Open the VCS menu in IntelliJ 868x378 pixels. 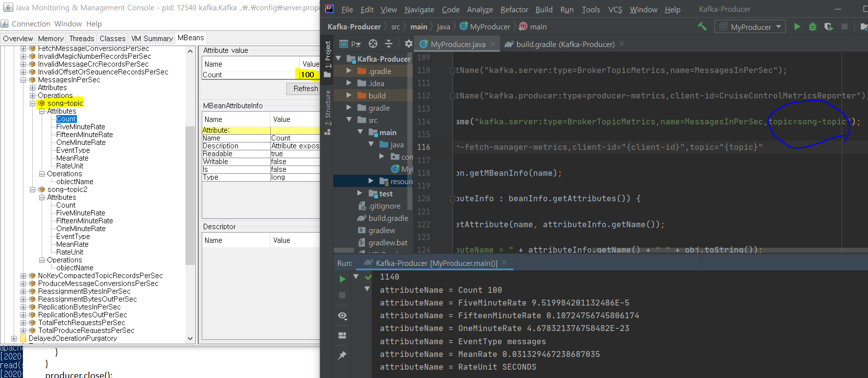(615, 9)
